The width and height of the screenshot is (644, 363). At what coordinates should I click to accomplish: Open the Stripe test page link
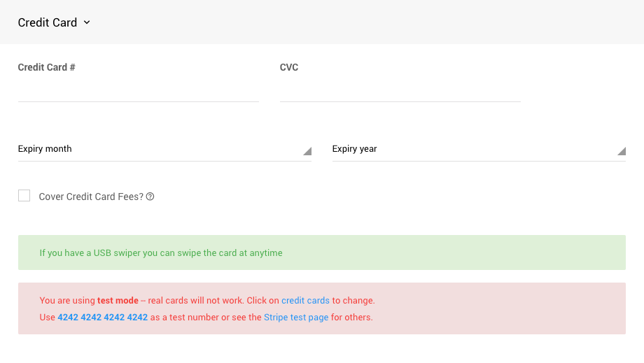pyautogui.click(x=296, y=318)
